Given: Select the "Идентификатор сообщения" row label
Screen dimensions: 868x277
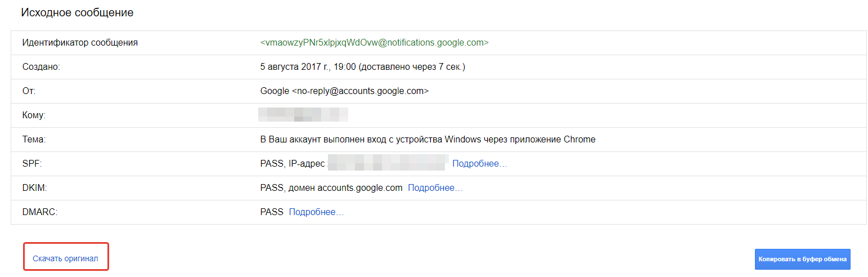Looking at the screenshot, I should tap(80, 43).
